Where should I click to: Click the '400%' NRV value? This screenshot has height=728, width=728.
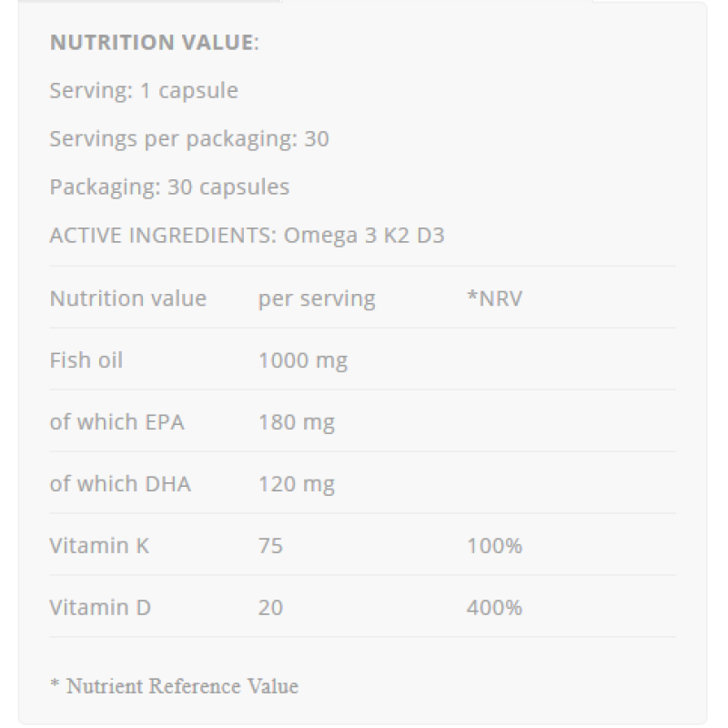(x=494, y=608)
